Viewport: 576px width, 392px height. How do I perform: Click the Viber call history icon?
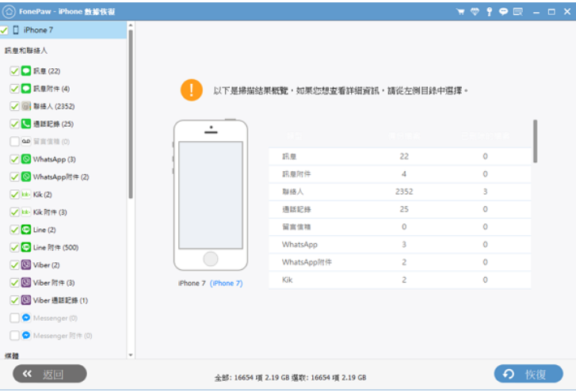click(25, 300)
